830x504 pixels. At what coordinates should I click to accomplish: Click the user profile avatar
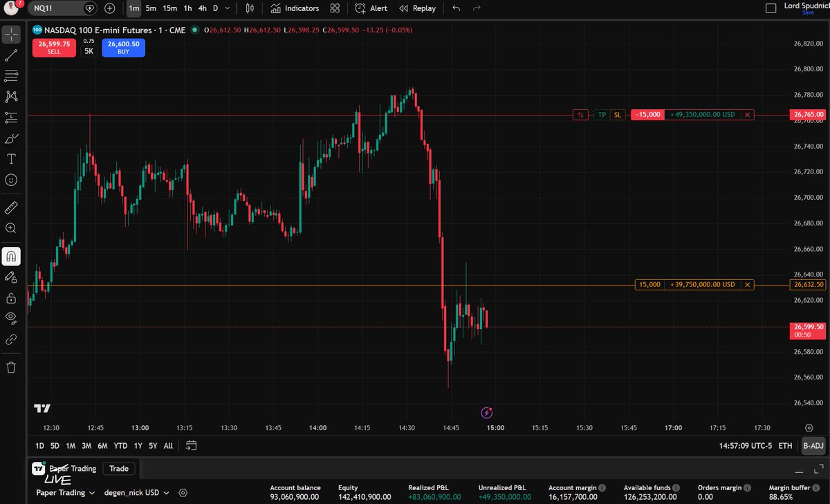pos(11,8)
